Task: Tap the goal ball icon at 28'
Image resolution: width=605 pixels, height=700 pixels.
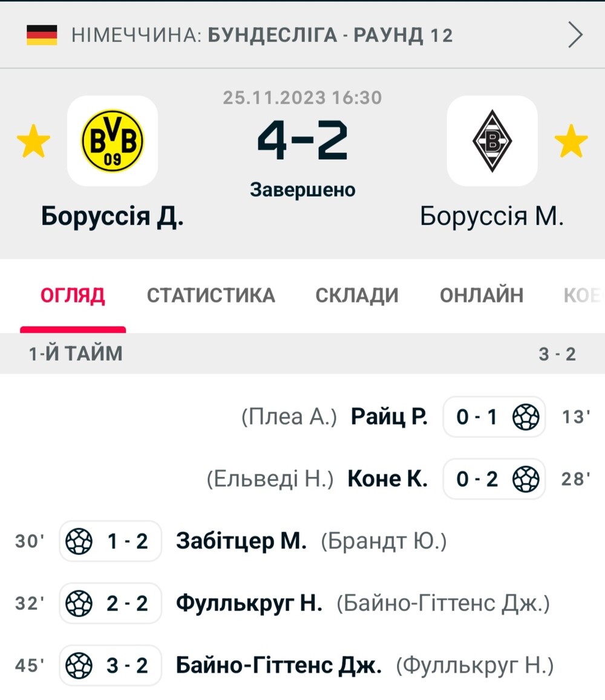Action: (526, 479)
